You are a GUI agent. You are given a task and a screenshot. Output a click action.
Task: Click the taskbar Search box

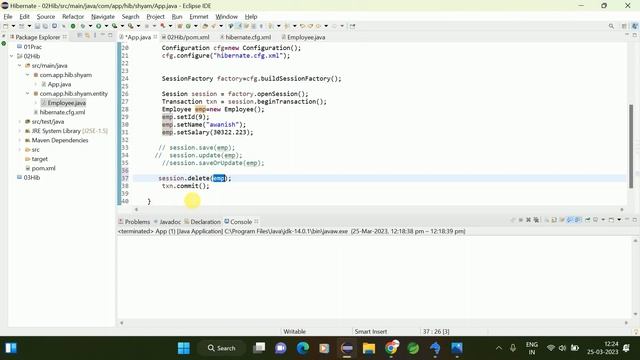pos(222,348)
